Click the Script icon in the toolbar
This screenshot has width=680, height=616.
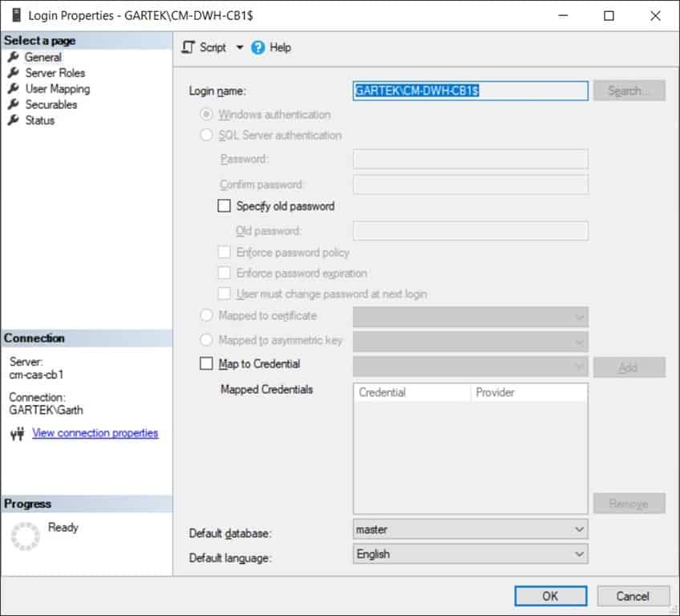point(187,47)
